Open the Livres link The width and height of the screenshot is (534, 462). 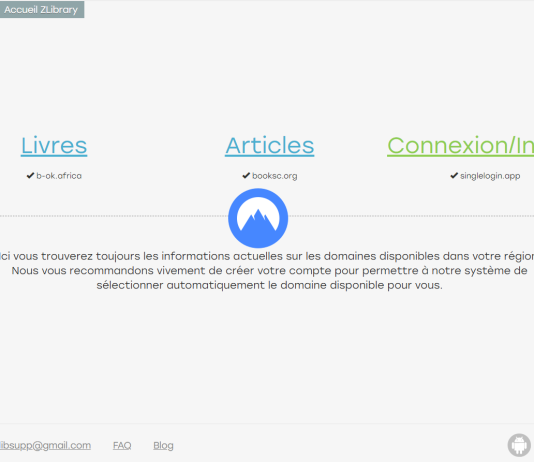tap(54, 146)
